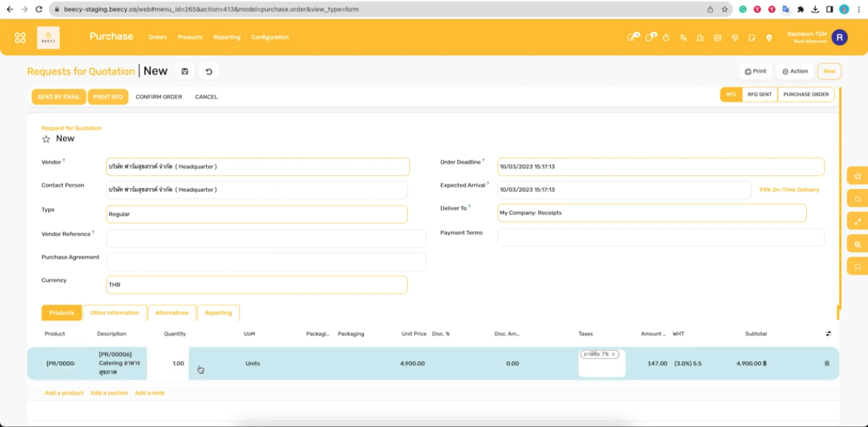Click the CONFIRM ORDER button
Viewport: 868px width, 427px height.
(158, 96)
